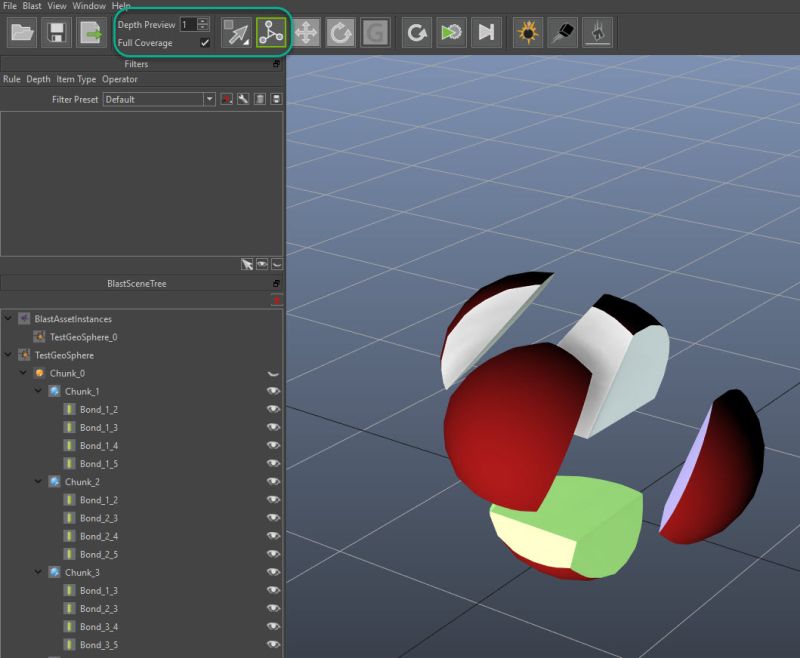800x658 pixels.
Task: Toggle visibility of Chunk_0 closed eye
Action: click(273, 373)
